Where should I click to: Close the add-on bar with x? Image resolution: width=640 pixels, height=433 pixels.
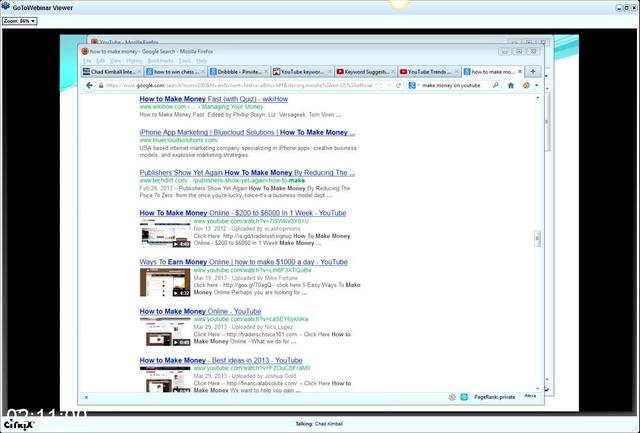pos(86,397)
